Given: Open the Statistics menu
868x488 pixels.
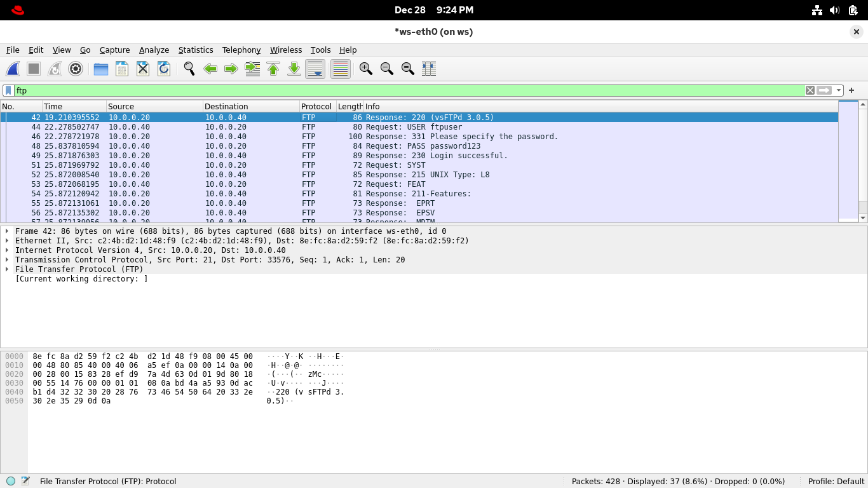Looking at the screenshot, I should coord(195,50).
